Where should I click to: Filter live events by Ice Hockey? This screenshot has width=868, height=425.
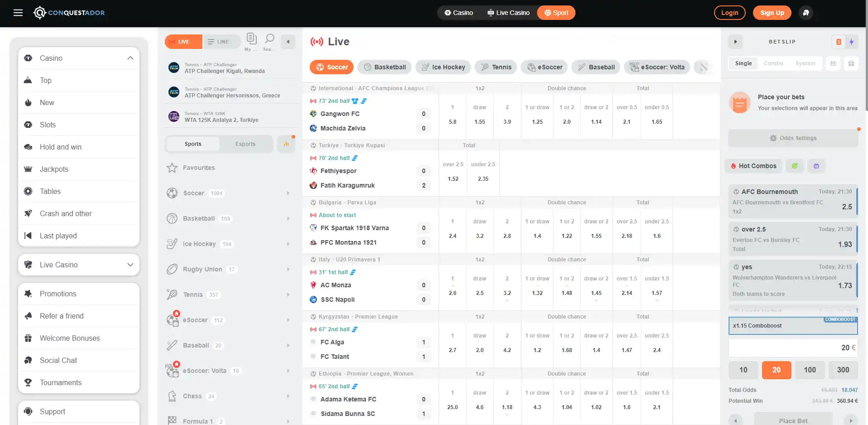point(443,67)
